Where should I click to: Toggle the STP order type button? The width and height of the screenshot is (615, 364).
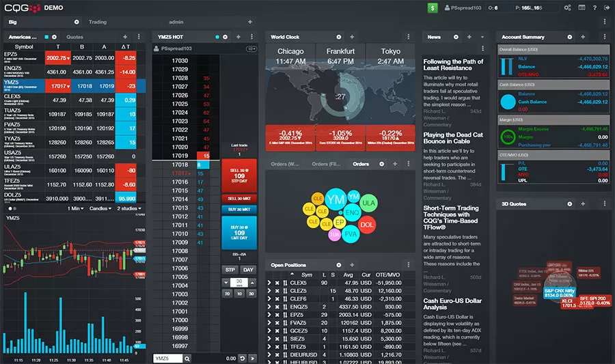point(230,270)
